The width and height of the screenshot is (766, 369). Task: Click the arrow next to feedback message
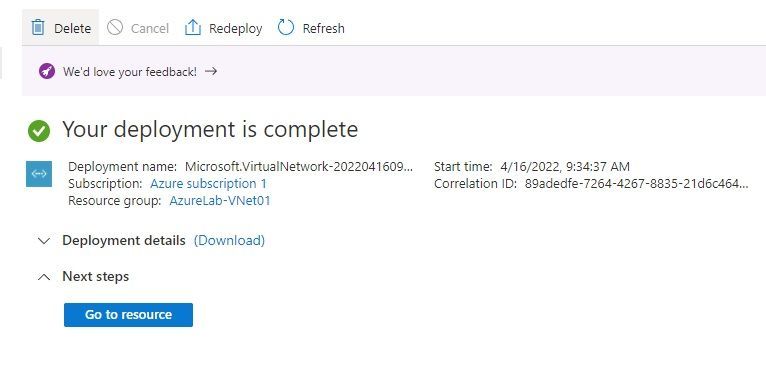(211, 71)
